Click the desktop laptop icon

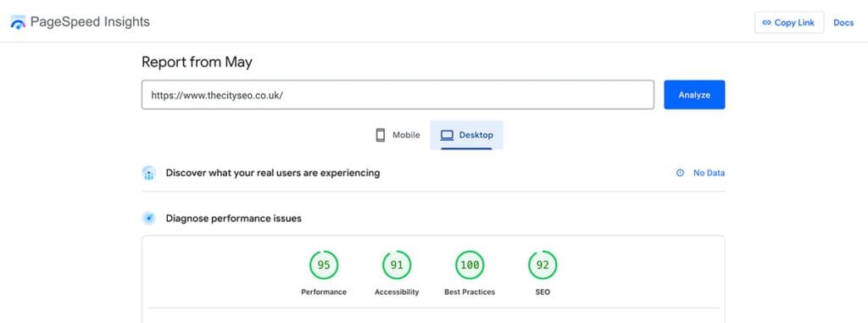(447, 135)
